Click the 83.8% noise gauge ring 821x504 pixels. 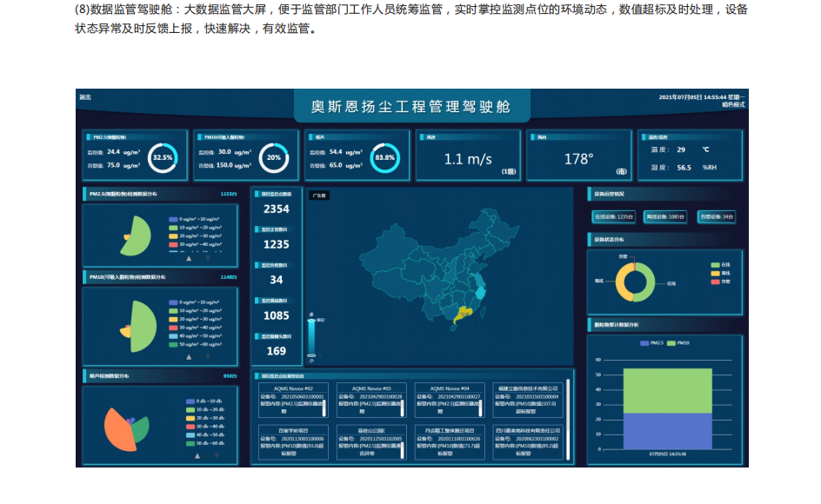[384, 157]
